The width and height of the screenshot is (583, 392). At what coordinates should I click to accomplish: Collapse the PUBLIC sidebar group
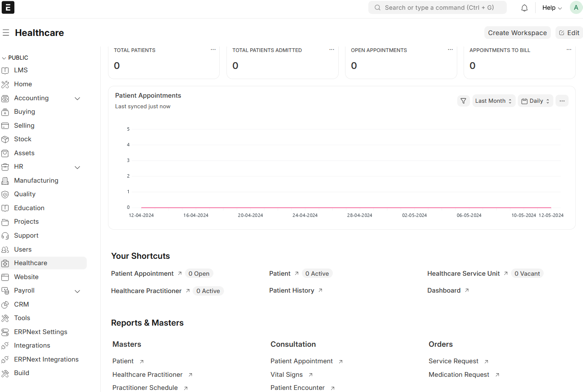click(x=15, y=58)
